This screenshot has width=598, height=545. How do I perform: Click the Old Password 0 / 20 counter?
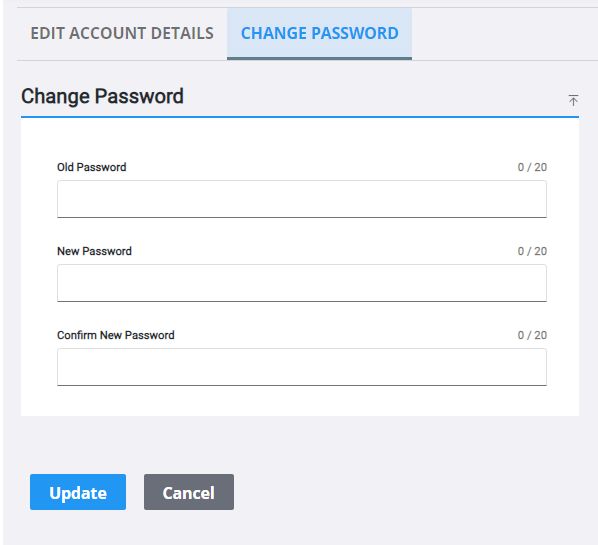[x=532, y=167]
